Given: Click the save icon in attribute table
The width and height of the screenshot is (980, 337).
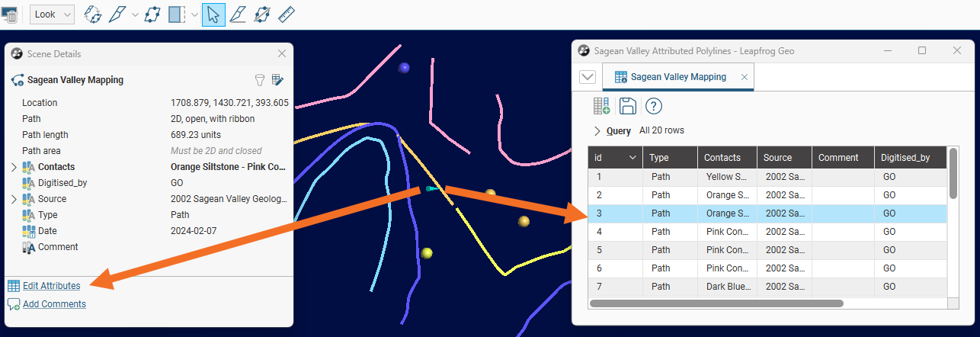Looking at the screenshot, I should (627, 106).
